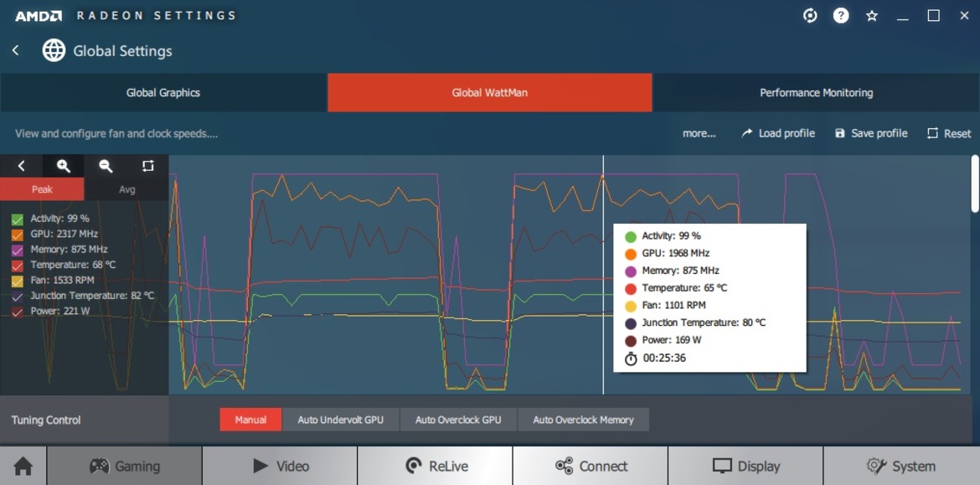980x485 pixels.
Task: Show Peak values in the graph legend
Action: (x=42, y=189)
